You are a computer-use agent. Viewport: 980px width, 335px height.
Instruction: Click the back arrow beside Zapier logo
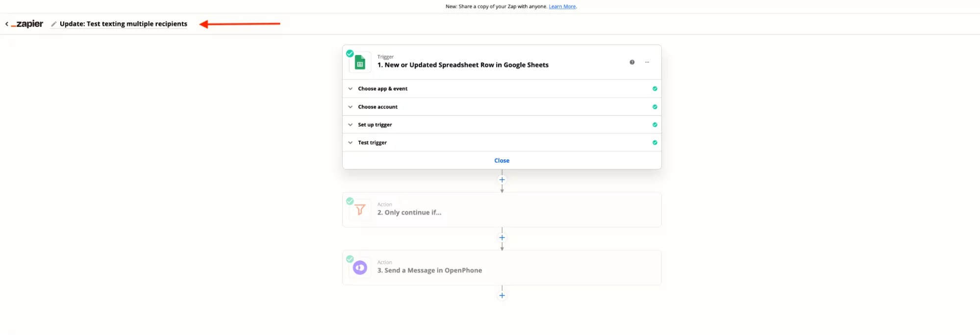[6, 24]
